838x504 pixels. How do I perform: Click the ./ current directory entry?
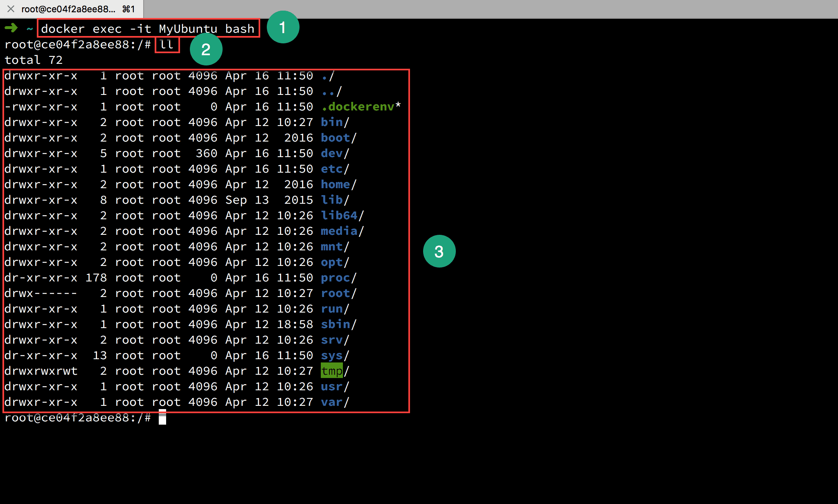click(x=328, y=76)
